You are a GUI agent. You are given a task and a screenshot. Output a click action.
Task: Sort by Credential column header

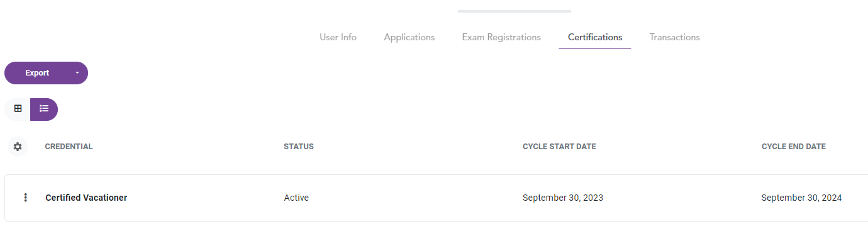[x=69, y=147]
